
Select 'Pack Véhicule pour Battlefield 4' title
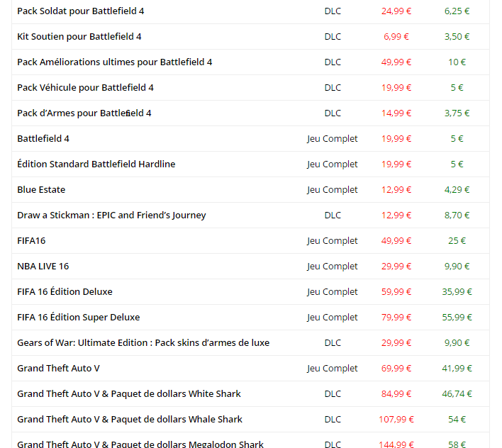86,88
